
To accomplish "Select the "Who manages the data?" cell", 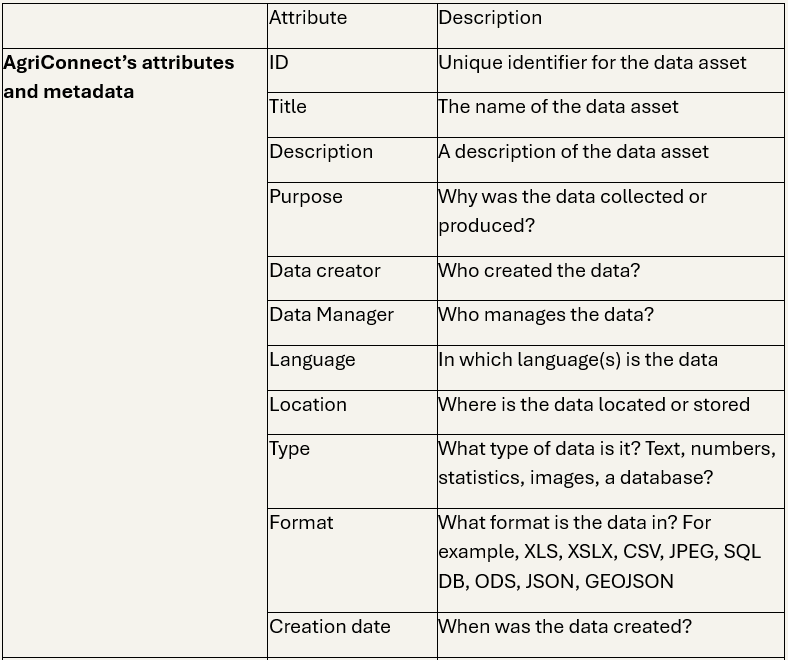I will (x=546, y=315).
